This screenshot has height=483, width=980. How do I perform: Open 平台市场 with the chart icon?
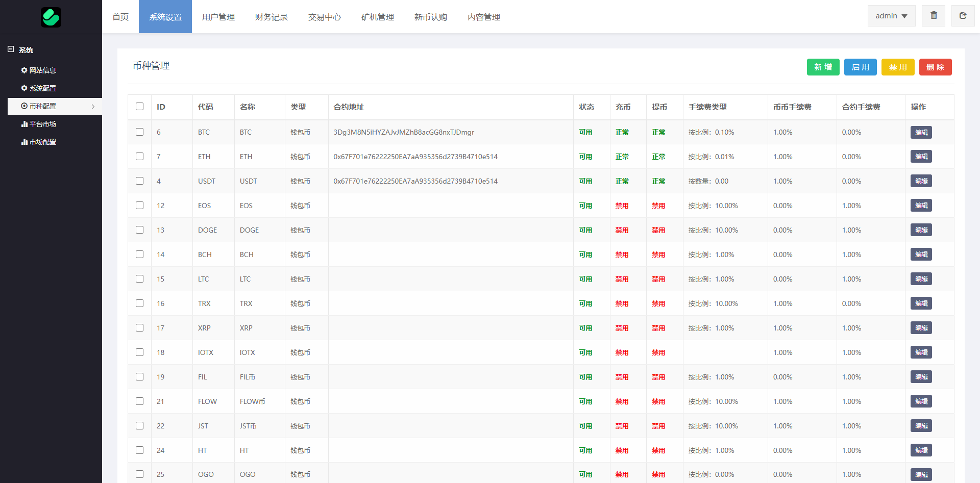tap(39, 124)
